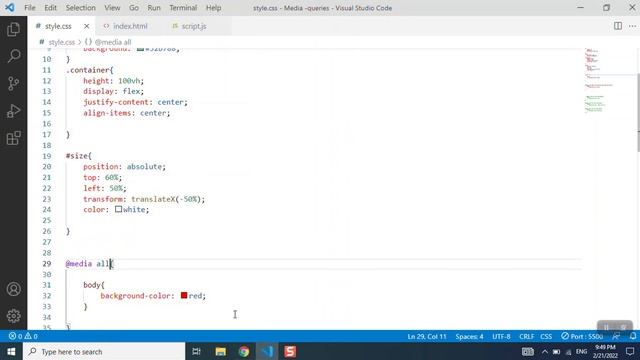The height and width of the screenshot is (360, 640).
Task: Open Task View on taskbar
Action: coord(196,351)
